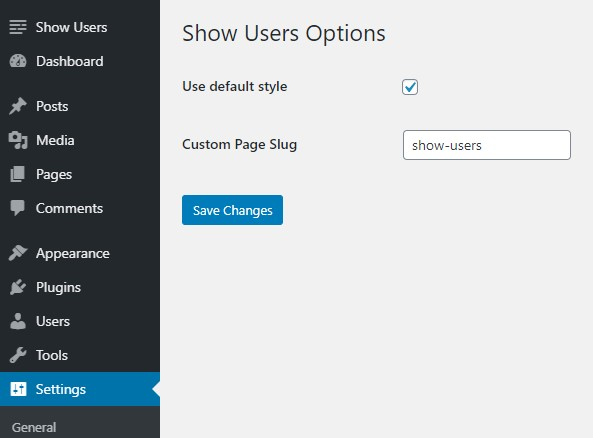This screenshot has width=593, height=438.
Task: Uncheck the Use default style checkbox
Action: click(410, 87)
